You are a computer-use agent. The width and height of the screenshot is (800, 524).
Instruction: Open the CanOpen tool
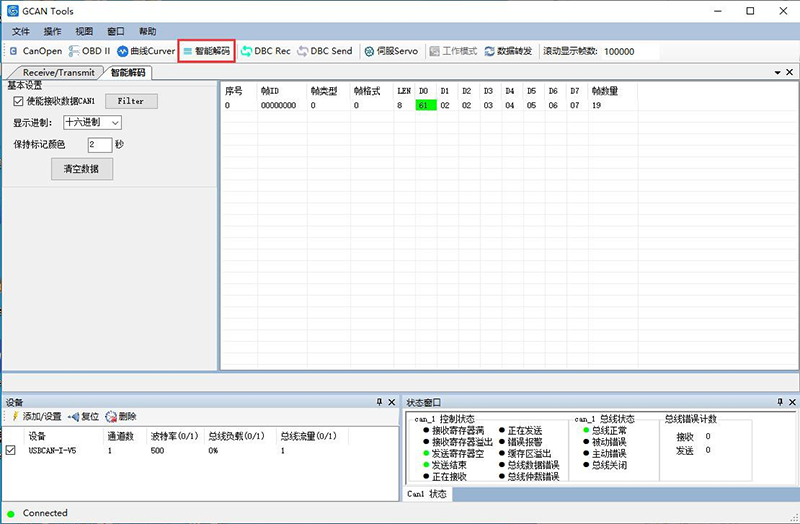coord(36,51)
